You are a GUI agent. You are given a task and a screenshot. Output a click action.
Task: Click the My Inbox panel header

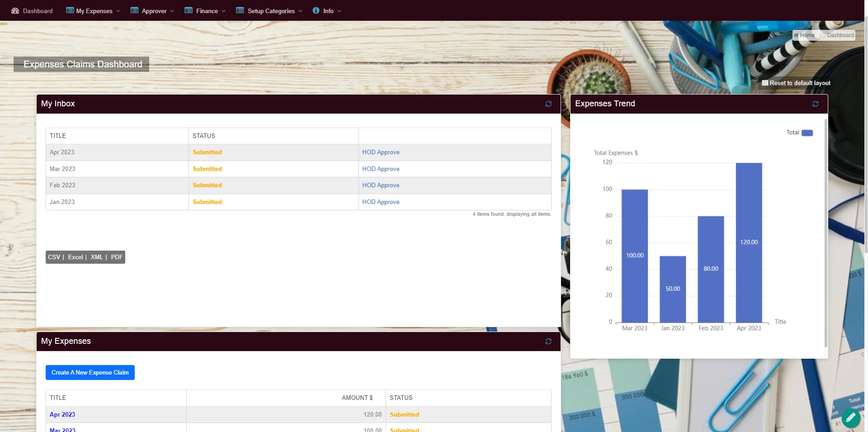click(x=298, y=104)
